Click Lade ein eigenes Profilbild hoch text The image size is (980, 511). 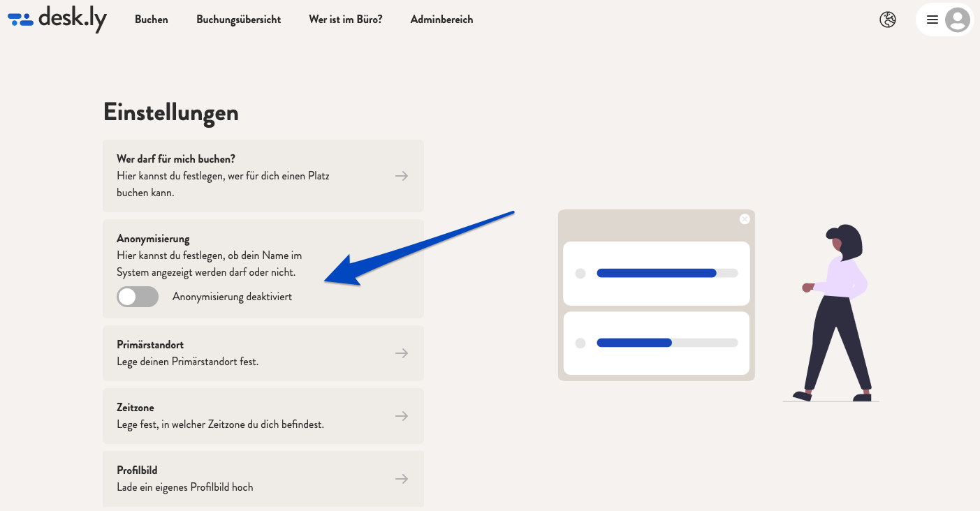pyautogui.click(x=185, y=487)
